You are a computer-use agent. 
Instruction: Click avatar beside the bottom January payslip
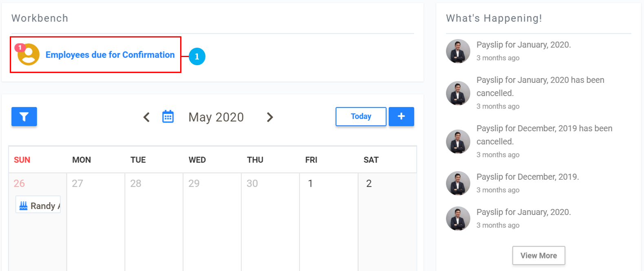pyautogui.click(x=458, y=218)
